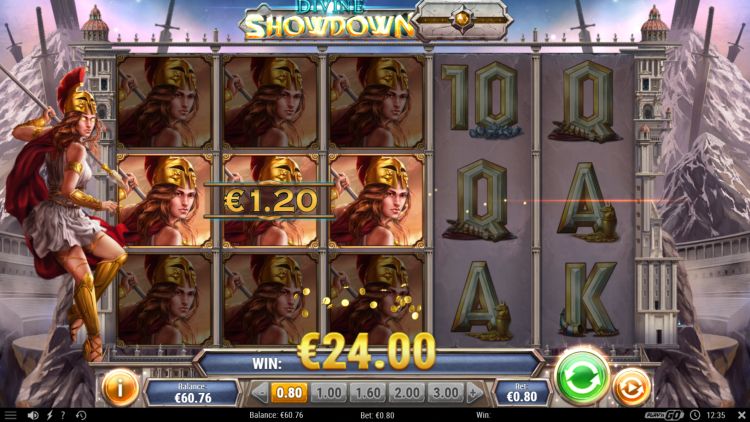Toggle fast play lightning icon
The image size is (750, 422).
coord(49,415)
